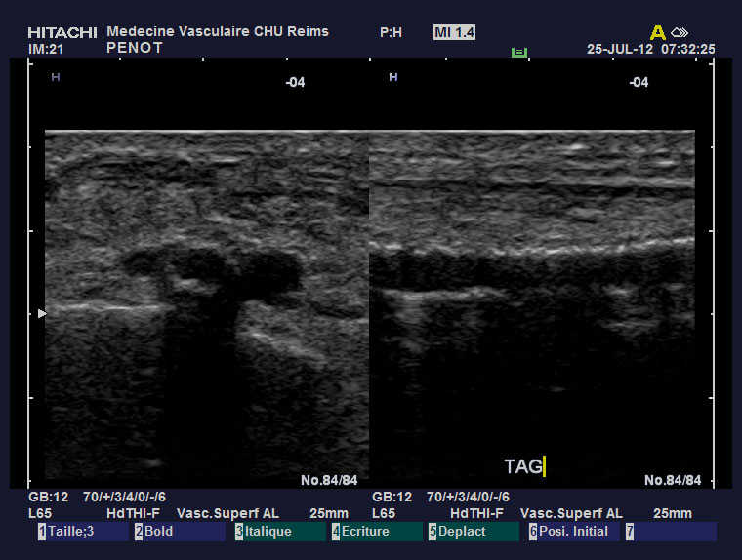Click the double-arrow icon beside the A
The height and width of the screenshot is (560, 742).
pyautogui.click(x=680, y=32)
